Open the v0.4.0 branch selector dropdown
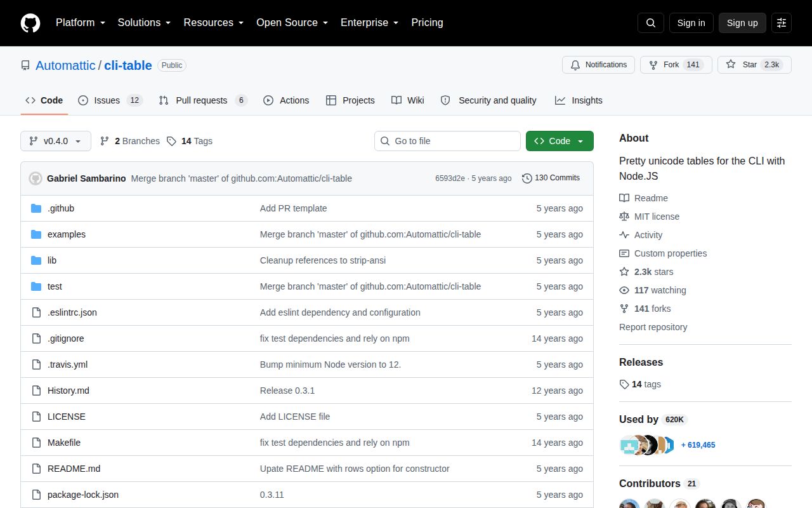Image resolution: width=812 pixels, height=508 pixels. coord(56,141)
